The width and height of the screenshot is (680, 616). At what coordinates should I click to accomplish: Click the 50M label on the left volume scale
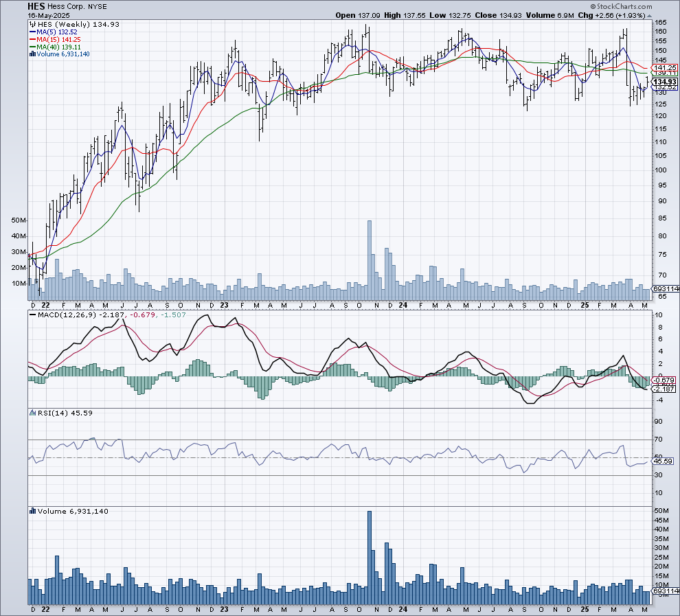tap(19, 220)
